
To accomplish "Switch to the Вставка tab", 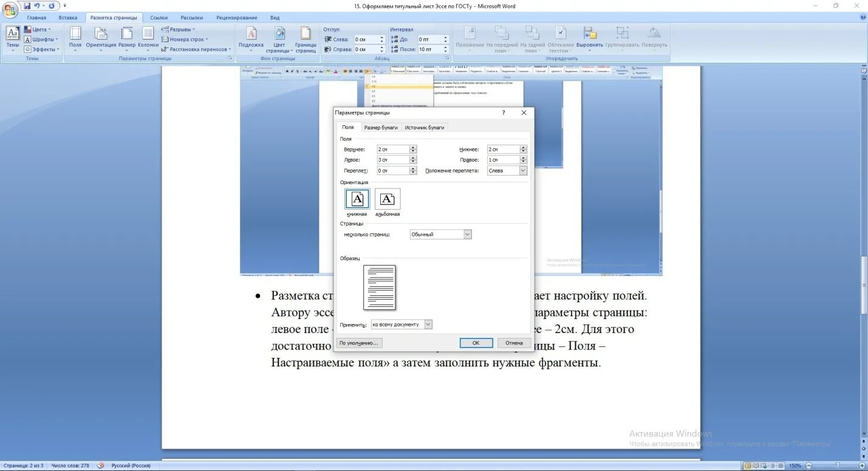I will tap(68, 18).
